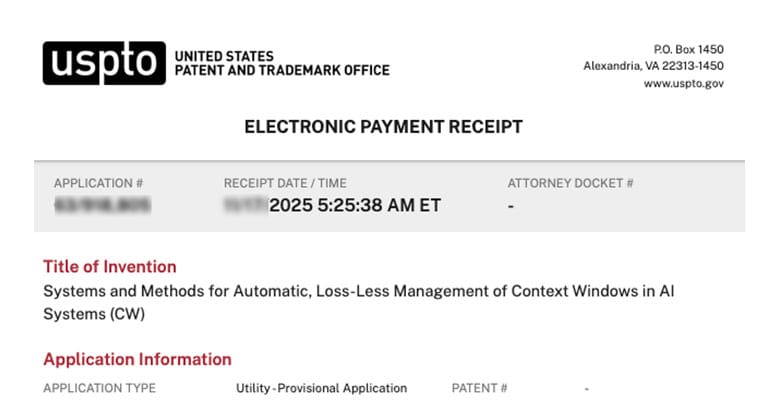
Task: Open the www.uspto.gov link
Action: pos(683,84)
